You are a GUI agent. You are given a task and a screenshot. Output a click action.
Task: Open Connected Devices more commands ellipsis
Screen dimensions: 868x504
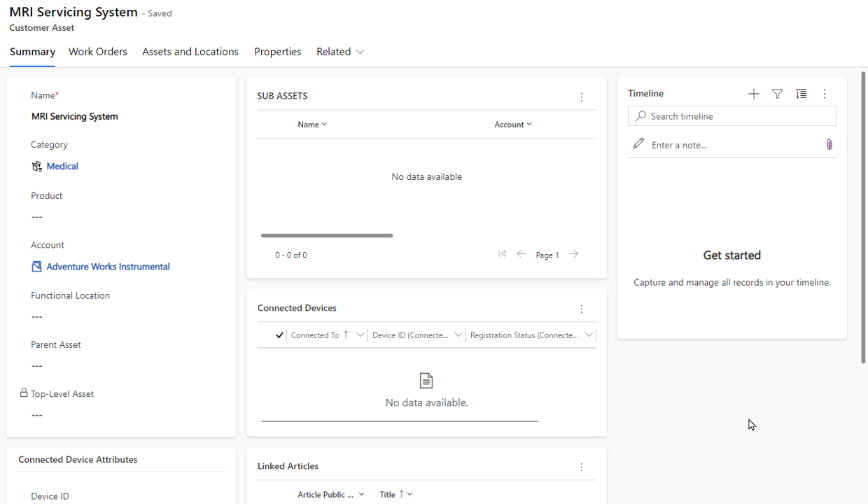pyautogui.click(x=581, y=309)
